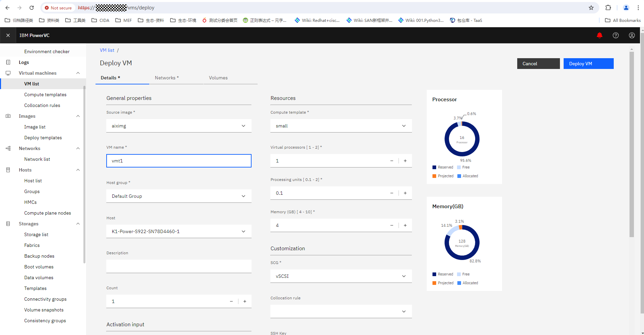The image size is (644, 335).
Task: Open Collocation rules in sidebar
Action: click(42, 105)
